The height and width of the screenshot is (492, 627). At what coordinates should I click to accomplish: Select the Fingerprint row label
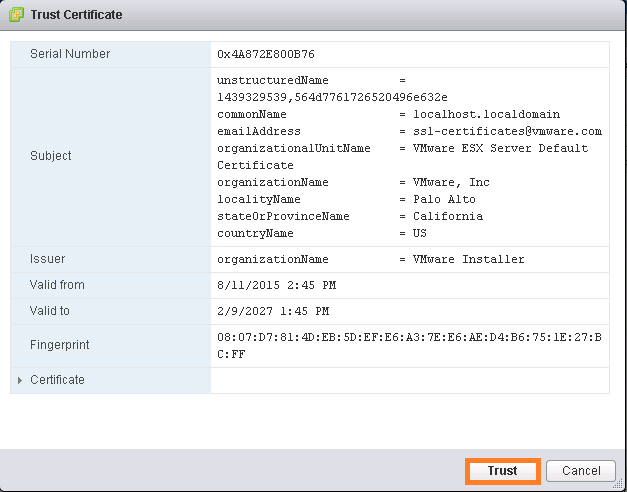(60, 345)
